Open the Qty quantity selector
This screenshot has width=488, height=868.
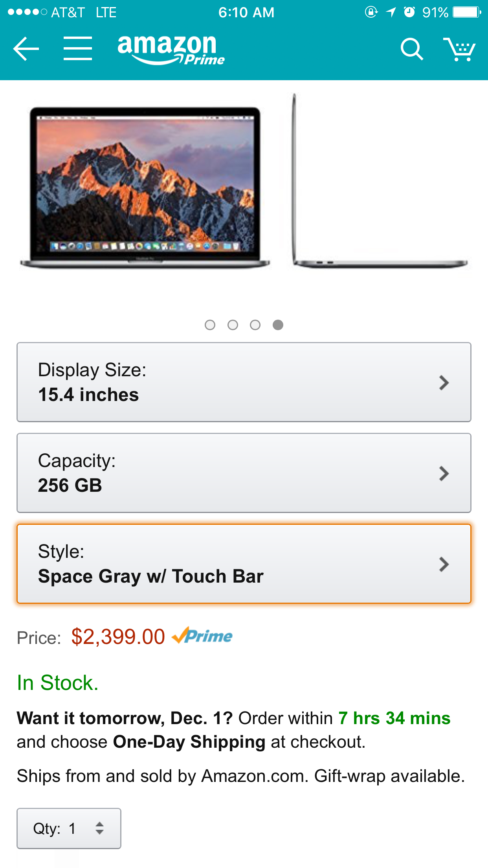69,828
